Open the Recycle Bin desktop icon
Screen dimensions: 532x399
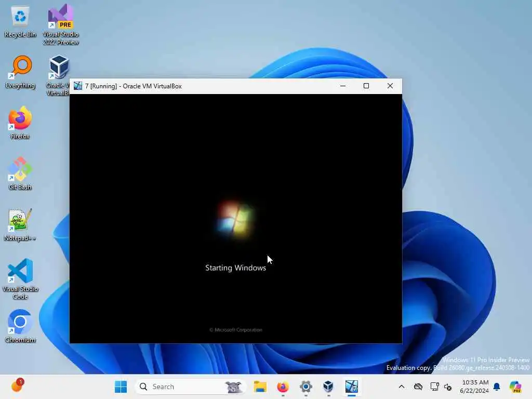[20, 22]
